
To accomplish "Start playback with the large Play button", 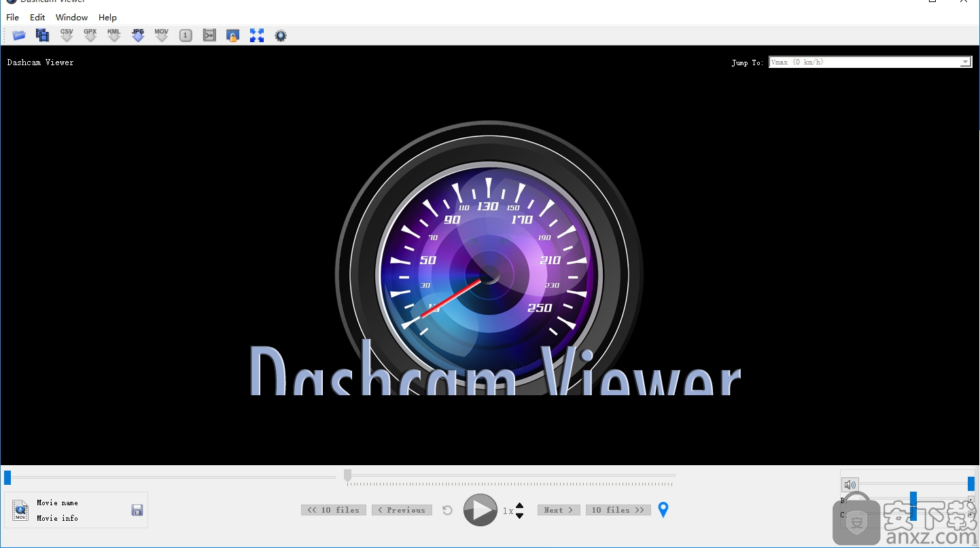I will [480, 510].
